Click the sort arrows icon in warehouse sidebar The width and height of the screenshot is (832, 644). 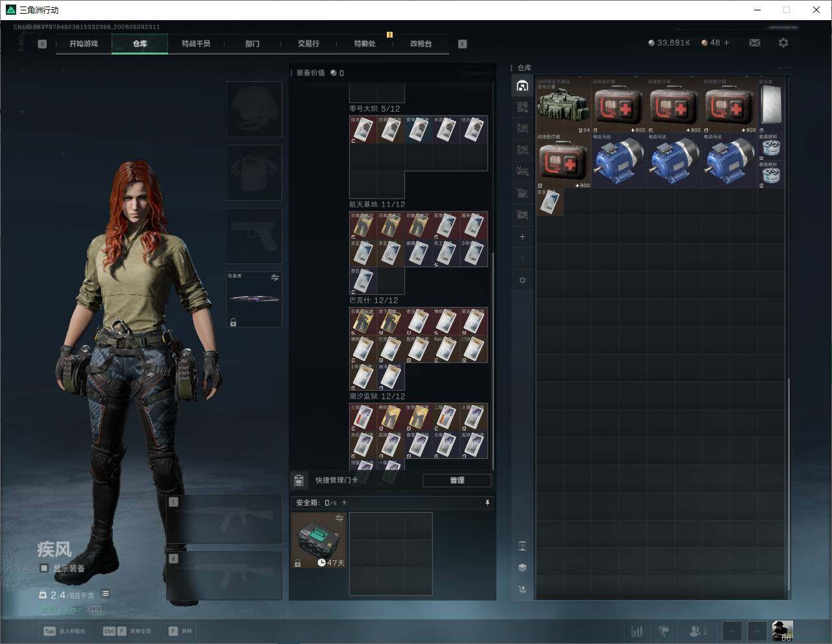522,589
